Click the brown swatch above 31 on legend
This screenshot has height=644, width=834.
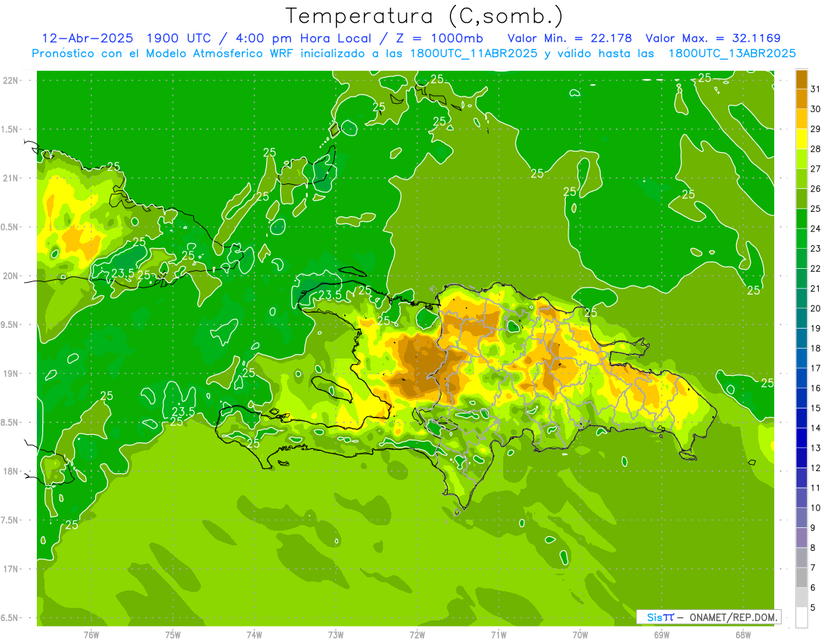click(801, 79)
